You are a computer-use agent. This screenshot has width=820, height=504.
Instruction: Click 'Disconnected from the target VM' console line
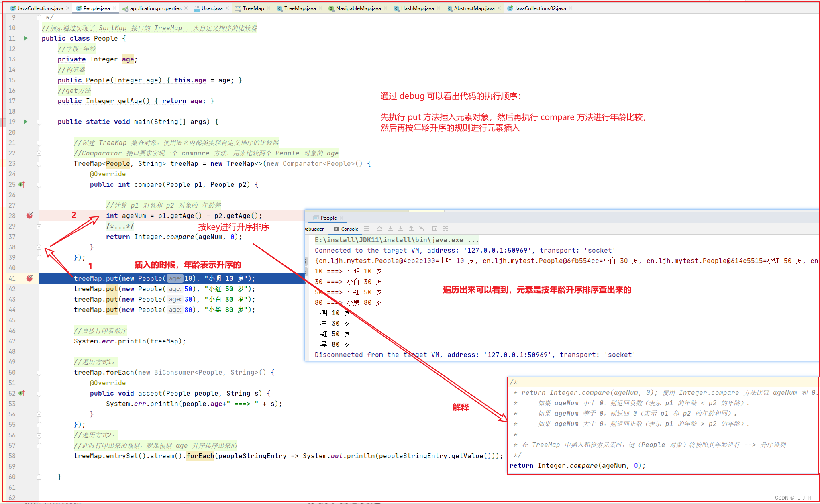tap(475, 355)
